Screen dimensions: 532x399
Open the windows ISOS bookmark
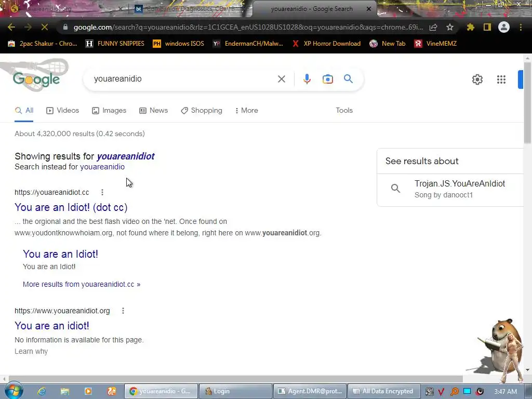[x=179, y=44]
